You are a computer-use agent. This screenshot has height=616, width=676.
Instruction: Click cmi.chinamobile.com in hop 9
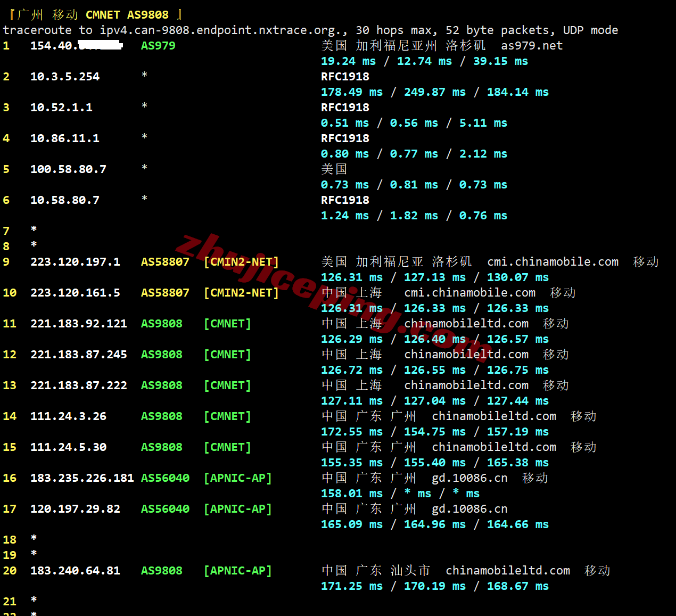[553, 262]
